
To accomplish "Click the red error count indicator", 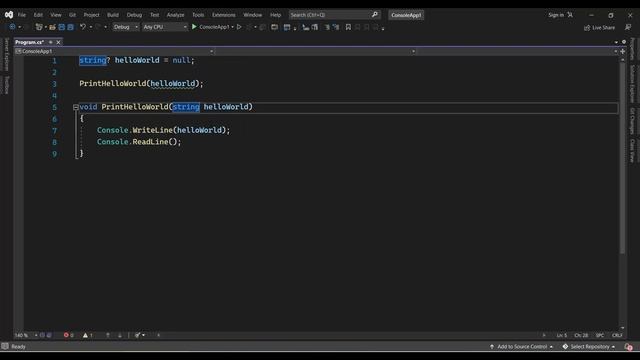I will (x=69, y=335).
